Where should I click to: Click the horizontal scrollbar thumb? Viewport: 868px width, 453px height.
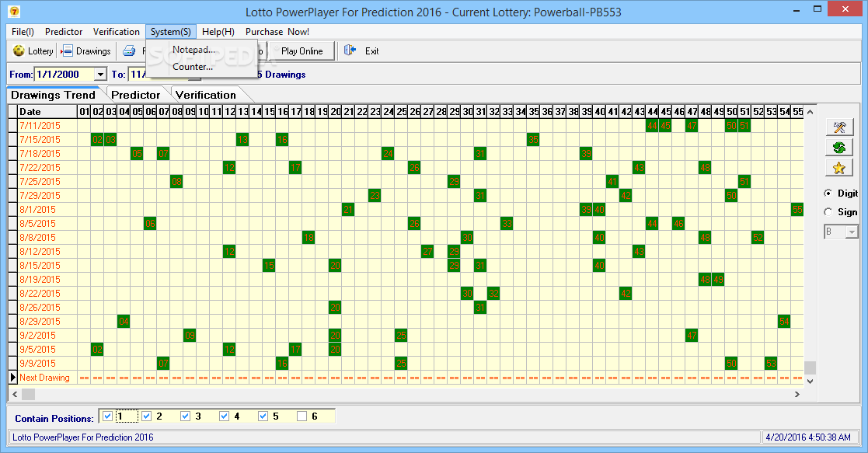click(x=28, y=394)
